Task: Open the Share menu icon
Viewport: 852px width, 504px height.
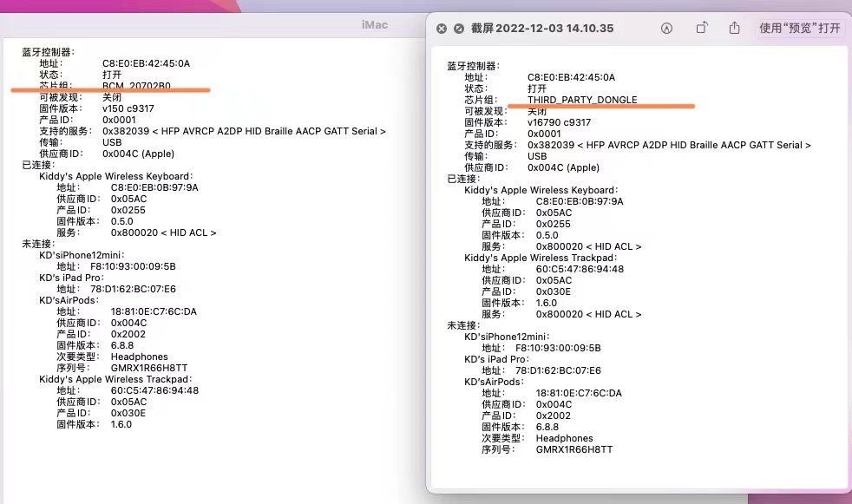Action: pyautogui.click(x=735, y=28)
